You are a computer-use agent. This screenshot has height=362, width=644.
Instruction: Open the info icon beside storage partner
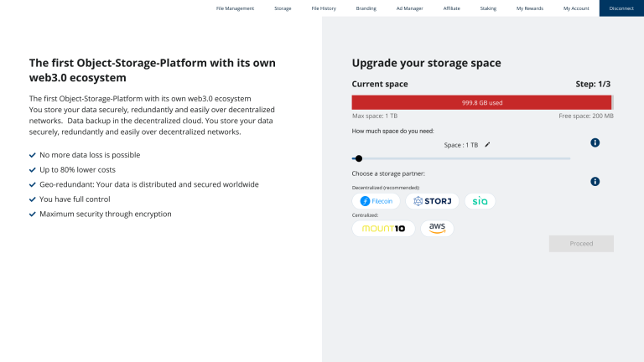point(595,181)
